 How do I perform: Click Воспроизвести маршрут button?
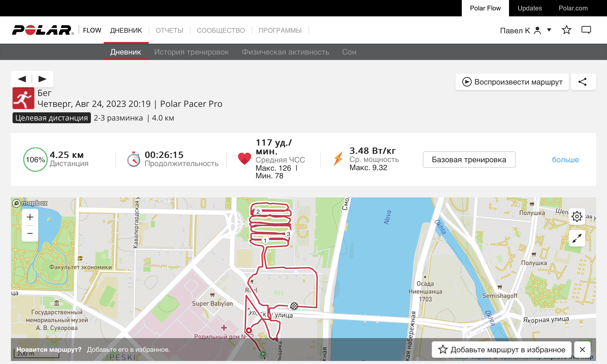(x=512, y=82)
